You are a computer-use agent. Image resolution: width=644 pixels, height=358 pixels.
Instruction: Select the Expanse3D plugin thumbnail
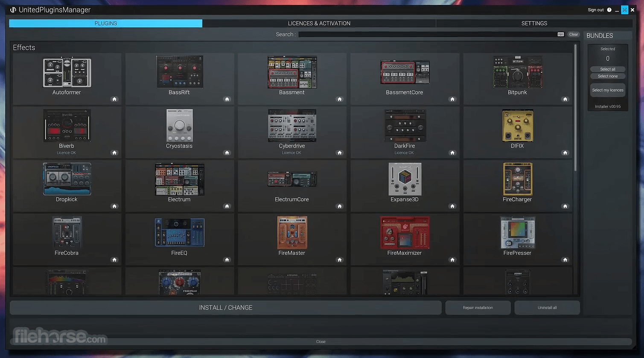[x=405, y=179]
